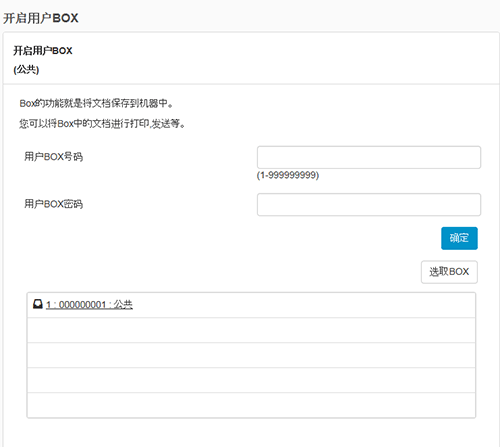This screenshot has height=447, width=500.
Task: Click the (公共) subtitle text
Action: pyautogui.click(x=26, y=70)
